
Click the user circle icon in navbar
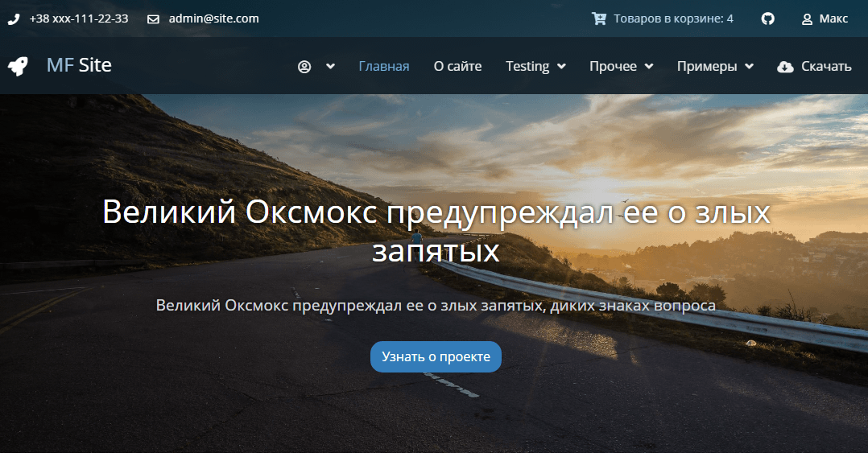pyautogui.click(x=304, y=67)
